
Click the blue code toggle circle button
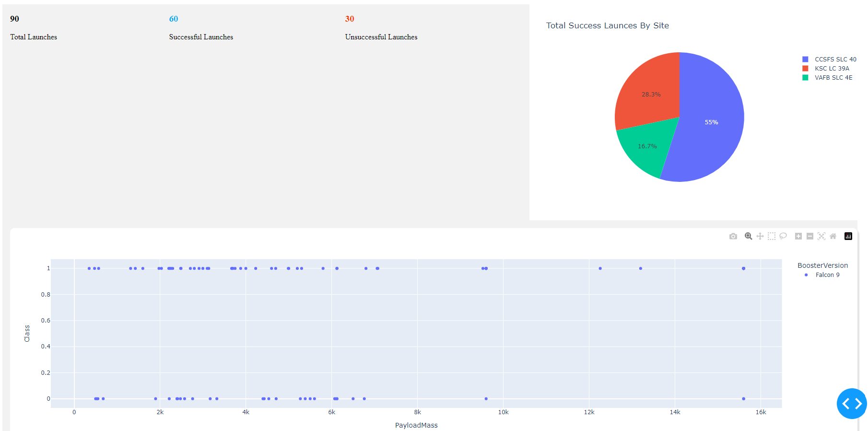[x=852, y=404]
